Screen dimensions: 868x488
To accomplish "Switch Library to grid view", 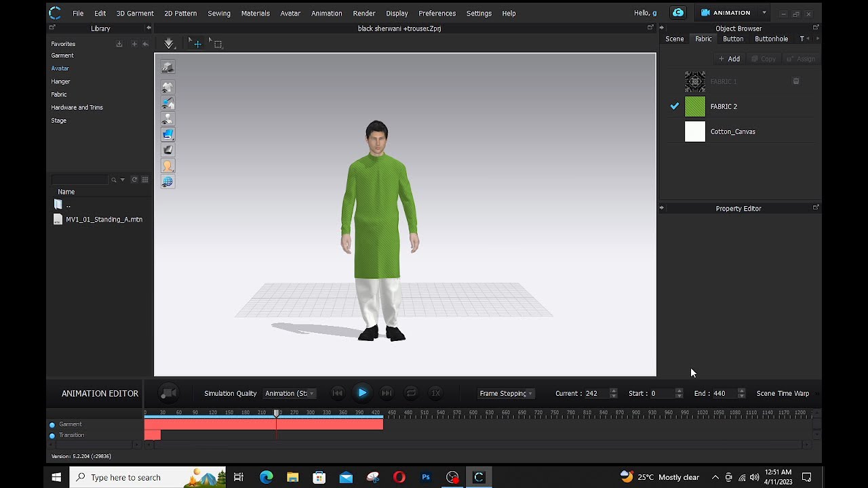I will point(145,180).
